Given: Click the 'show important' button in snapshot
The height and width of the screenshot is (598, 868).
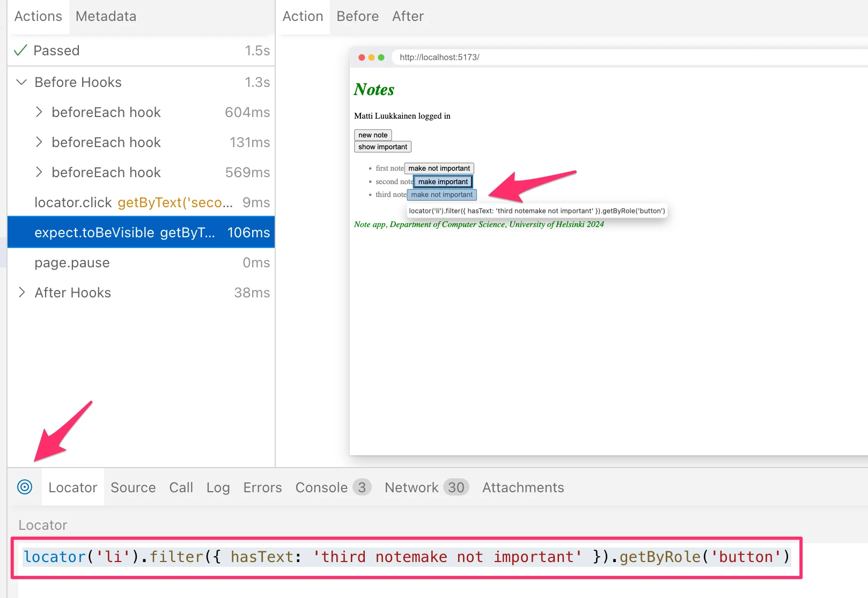Looking at the screenshot, I should [x=382, y=147].
